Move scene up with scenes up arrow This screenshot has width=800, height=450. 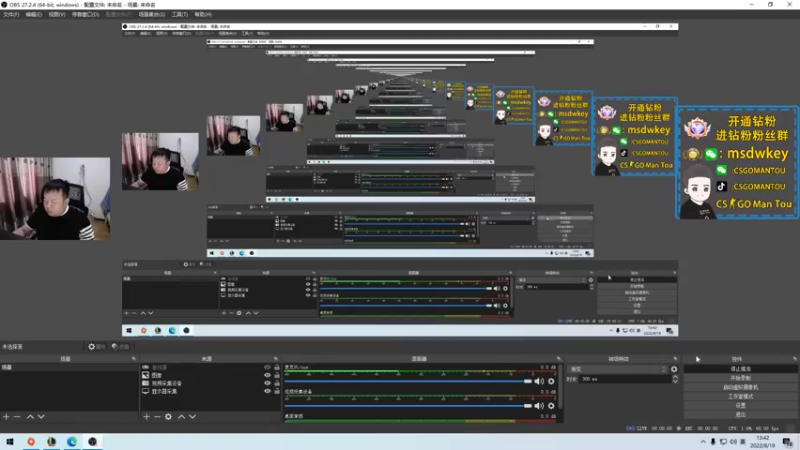(x=30, y=417)
